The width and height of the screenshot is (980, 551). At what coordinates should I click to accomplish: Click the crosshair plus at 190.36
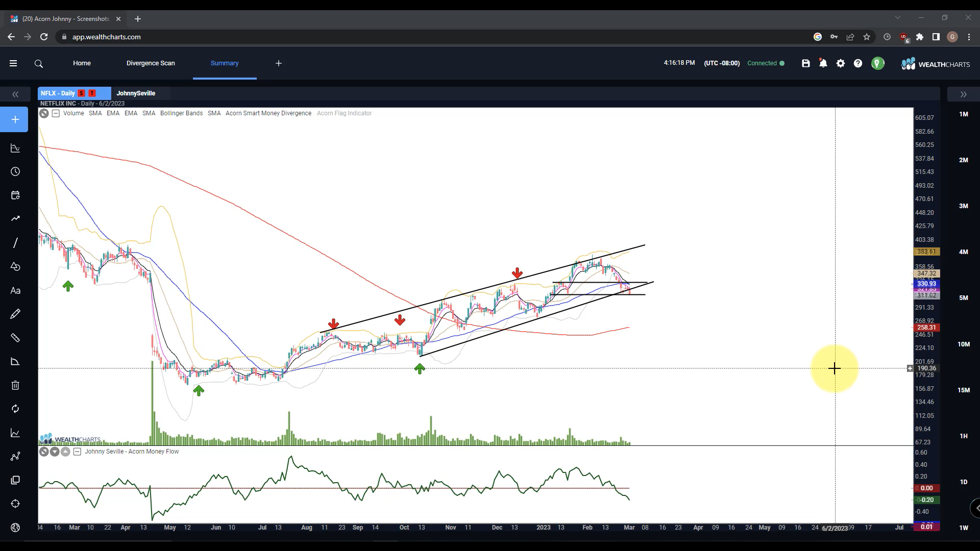click(x=910, y=368)
